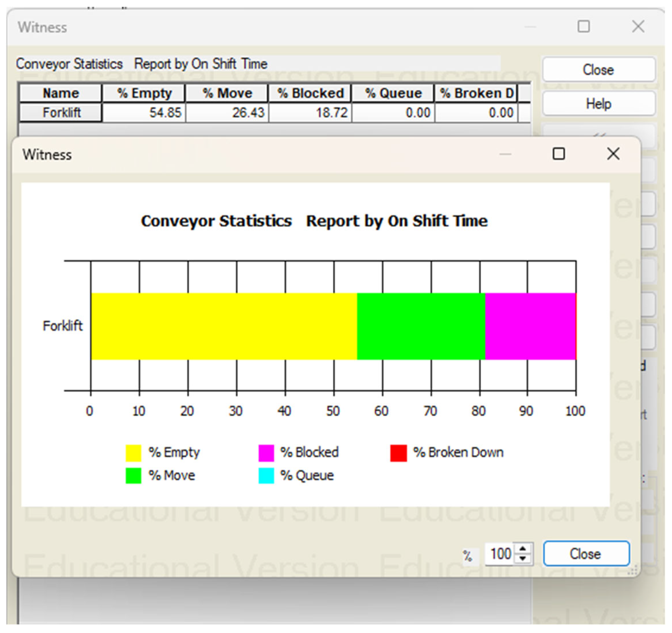The height and width of the screenshot is (633, 672).
Task: Select the Forklift row header in the table
Action: (x=61, y=112)
